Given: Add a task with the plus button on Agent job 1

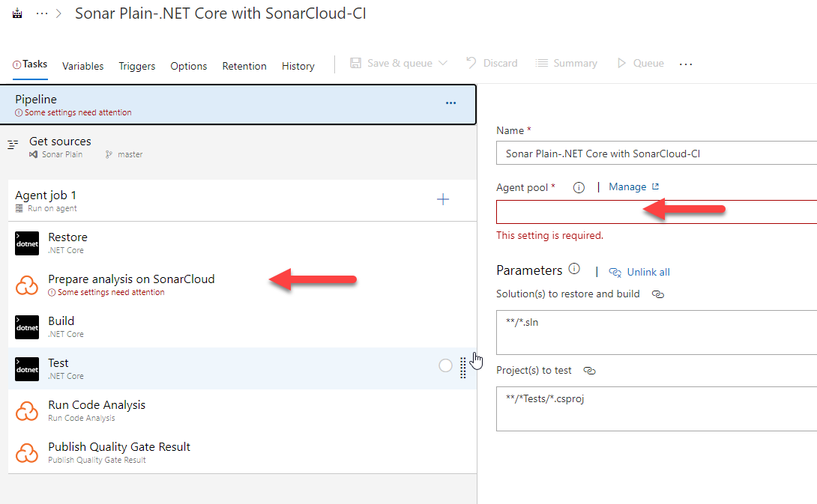Looking at the screenshot, I should 443,199.
